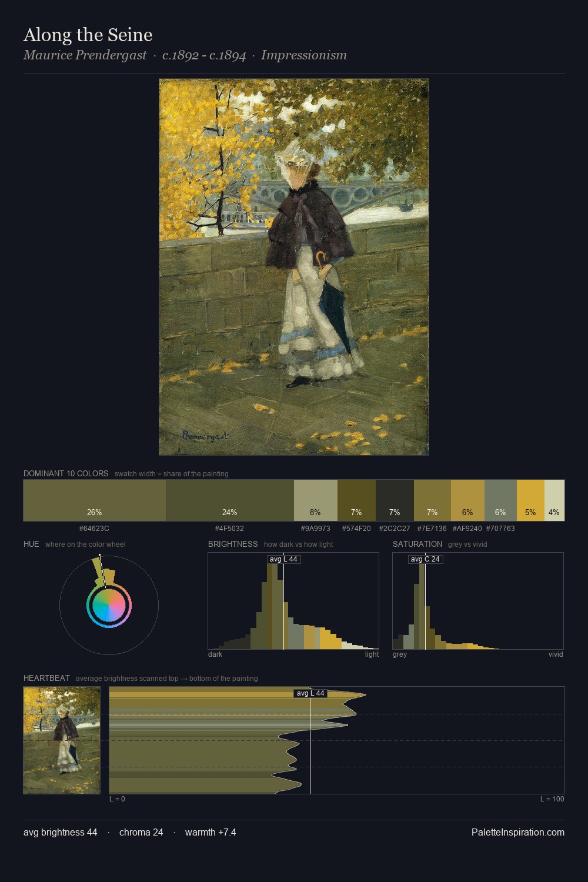Click the 'vivid' axis label
Image resolution: width=588 pixels, height=882 pixels.
(556, 654)
